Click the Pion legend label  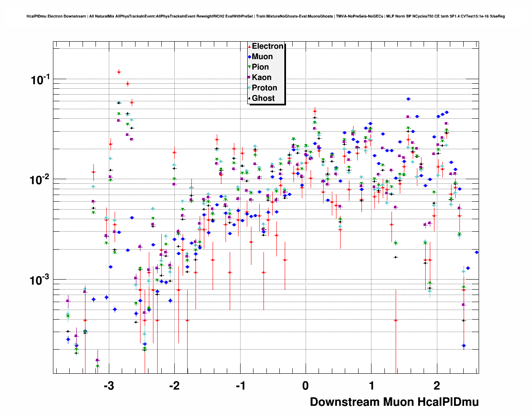click(x=260, y=67)
